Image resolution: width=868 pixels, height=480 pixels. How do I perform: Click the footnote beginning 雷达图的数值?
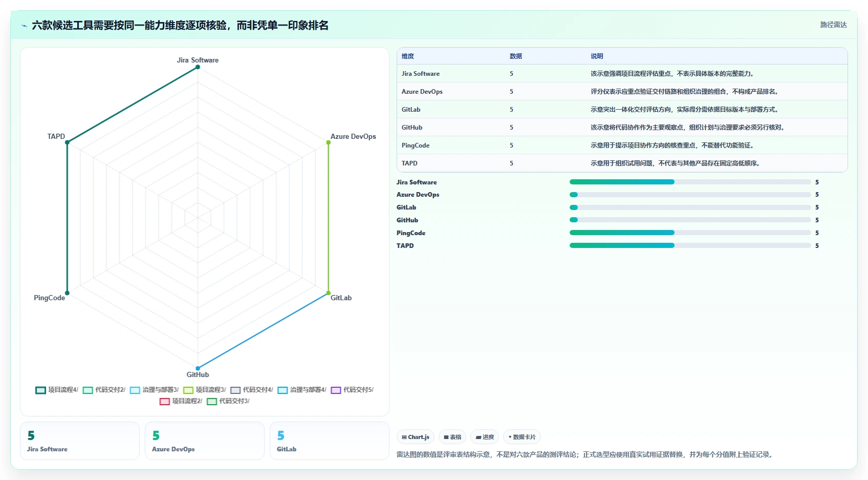pos(586,454)
